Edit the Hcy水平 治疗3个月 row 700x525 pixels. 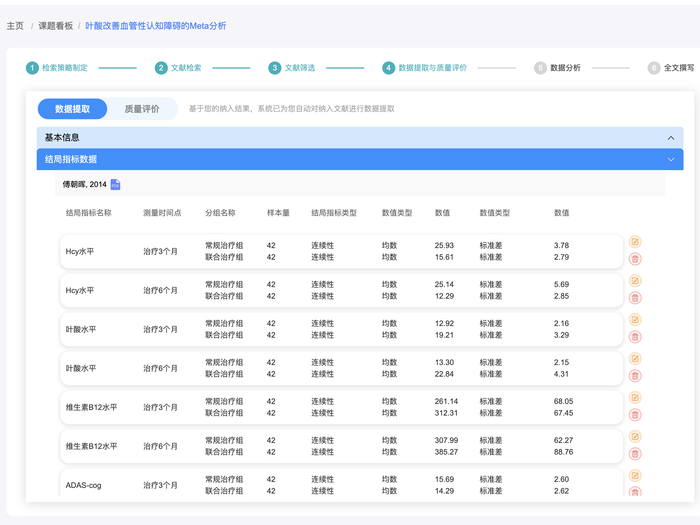point(635,242)
